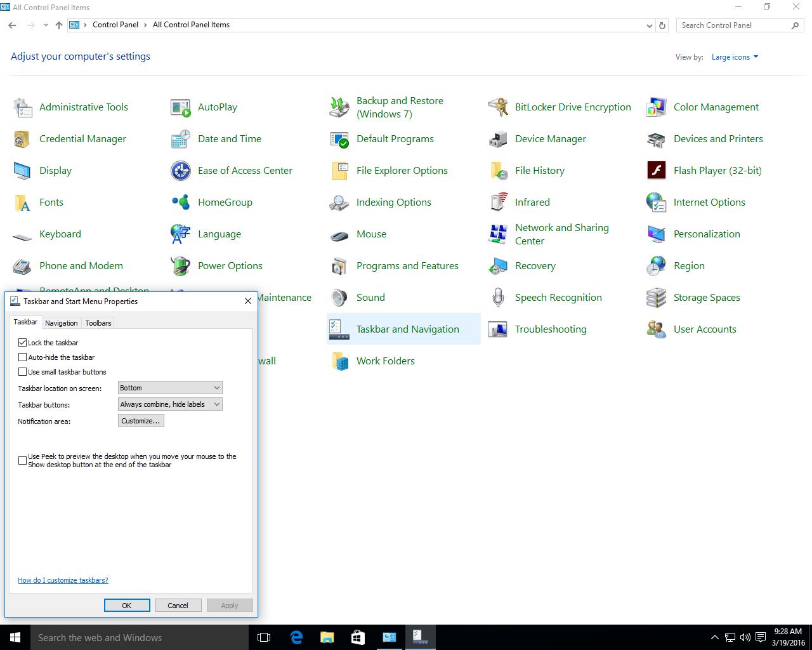
Task: Click the Search Control Panel field
Action: [x=734, y=25]
